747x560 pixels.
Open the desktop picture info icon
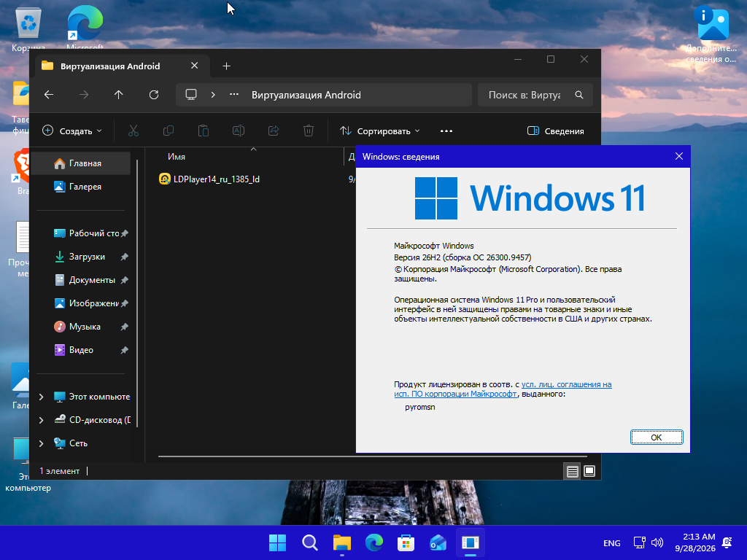click(711, 34)
